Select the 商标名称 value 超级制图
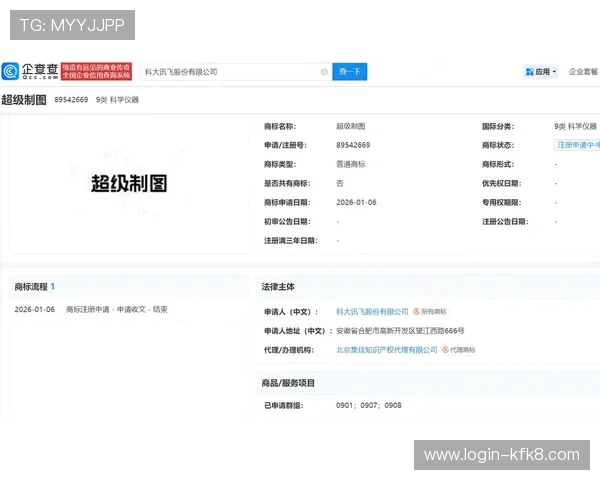Image resolution: width=600 pixels, height=480 pixels. click(351, 126)
